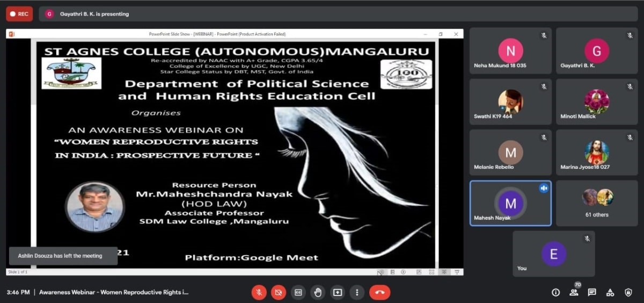
Task: Expand the '61 others' participants tile
Action: coord(597,203)
